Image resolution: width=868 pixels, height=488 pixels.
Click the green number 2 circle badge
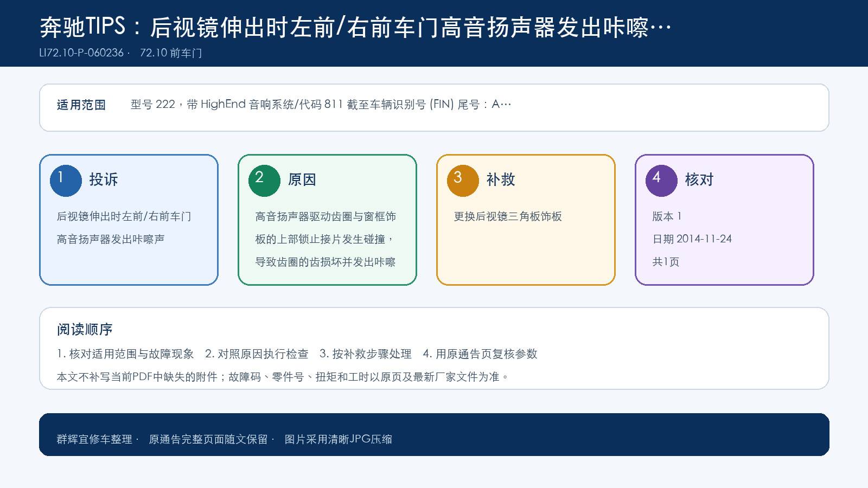[x=264, y=181]
